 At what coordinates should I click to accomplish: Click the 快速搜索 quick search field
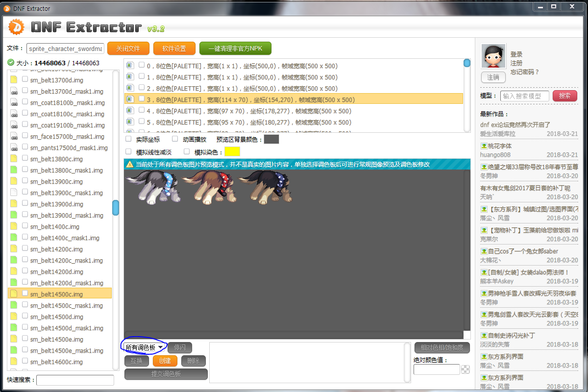pyautogui.click(x=75, y=380)
